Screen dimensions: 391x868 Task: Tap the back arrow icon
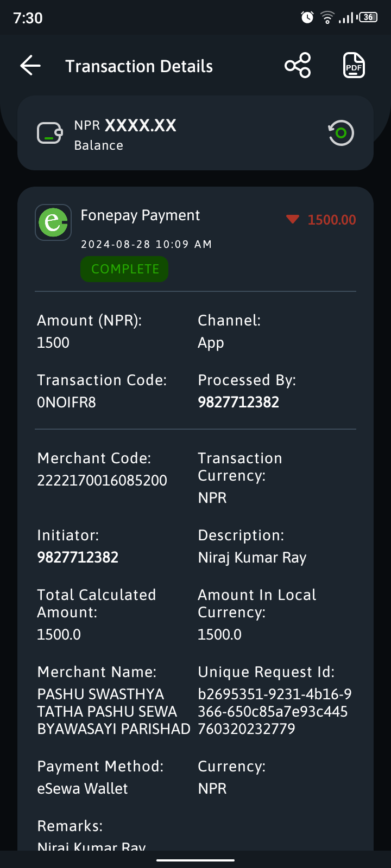tap(30, 66)
